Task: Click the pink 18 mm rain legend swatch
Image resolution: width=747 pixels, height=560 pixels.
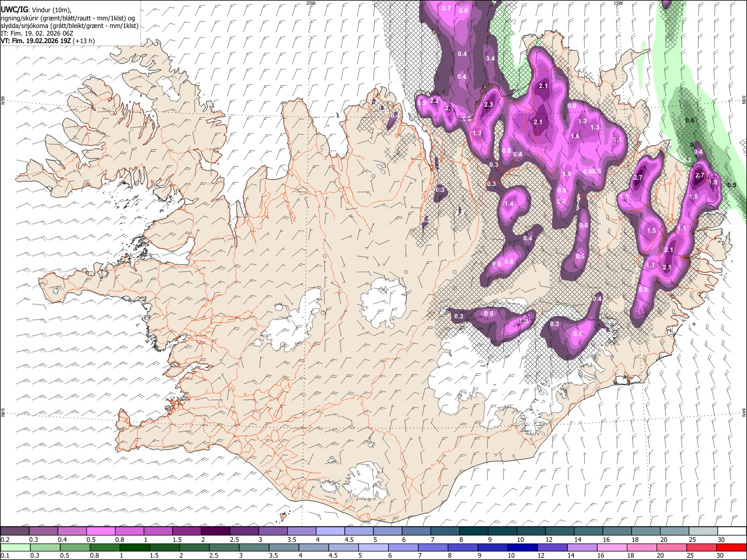Action: point(641,548)
